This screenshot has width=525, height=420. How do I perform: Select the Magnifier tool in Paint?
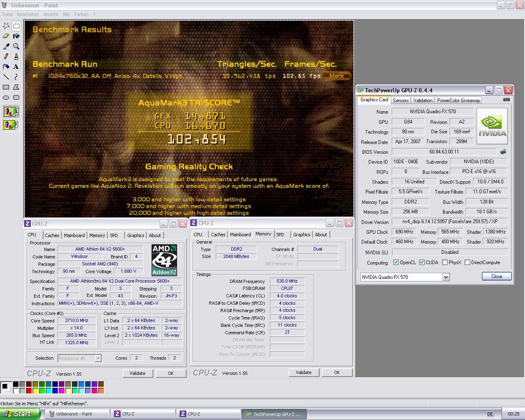click(x=16, y=46)
